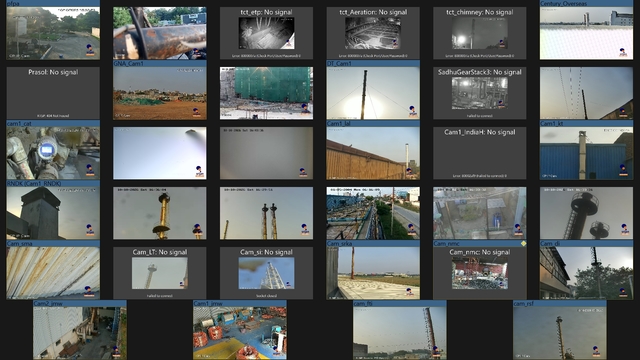
Task: Open the cam_rsf camera feed
Action: point(560,333)
